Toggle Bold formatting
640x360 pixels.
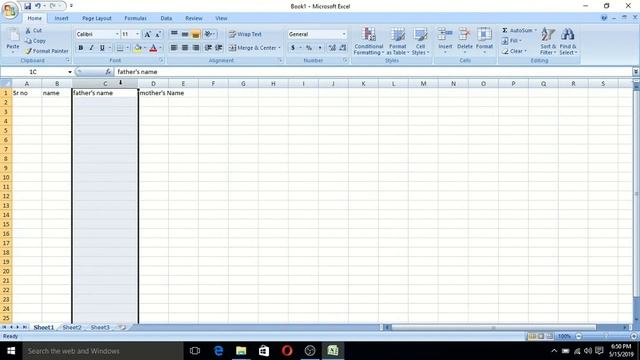coord(81,48)
